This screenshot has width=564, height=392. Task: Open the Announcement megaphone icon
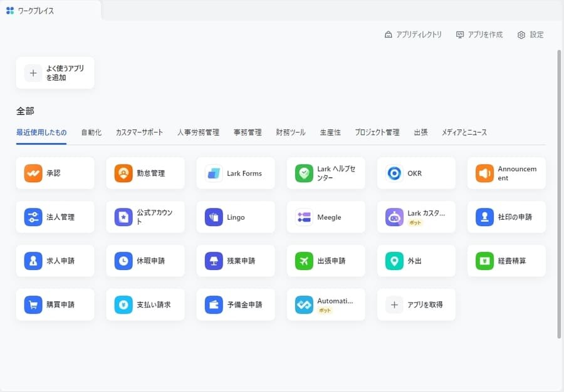click(x=484, y=173)
